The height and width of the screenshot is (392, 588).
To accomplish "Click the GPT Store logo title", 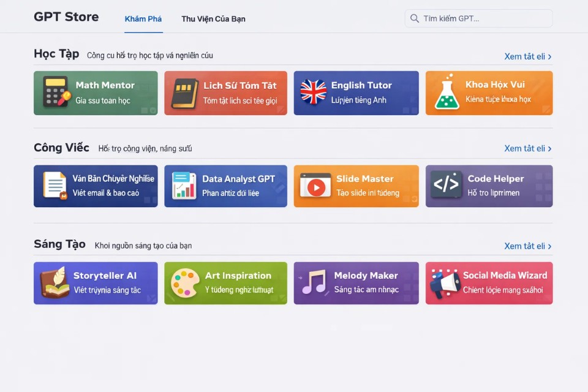I will point(66,17).
